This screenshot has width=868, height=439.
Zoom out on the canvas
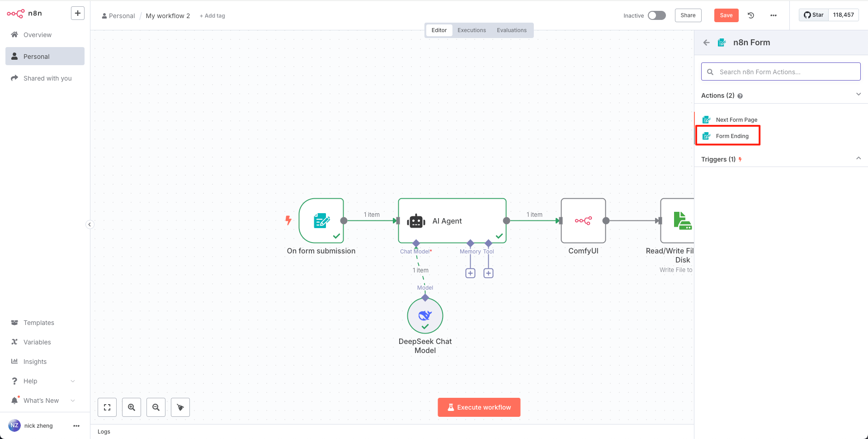coord(156,407)
